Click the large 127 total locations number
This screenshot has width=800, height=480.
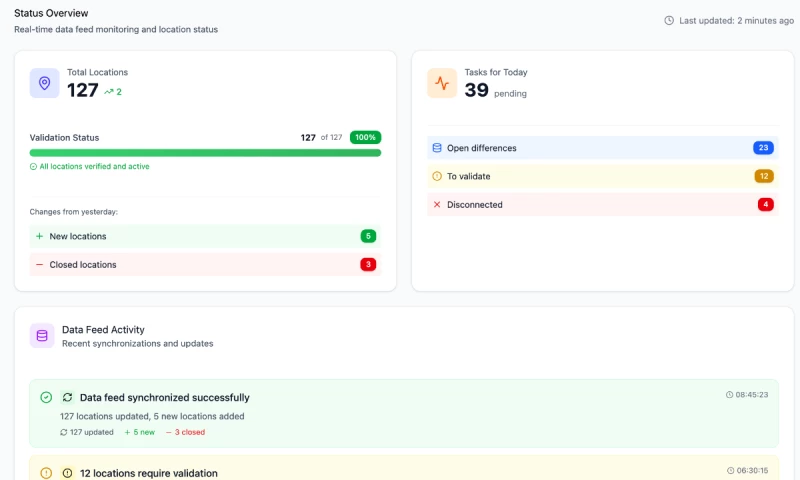[83, 90]
